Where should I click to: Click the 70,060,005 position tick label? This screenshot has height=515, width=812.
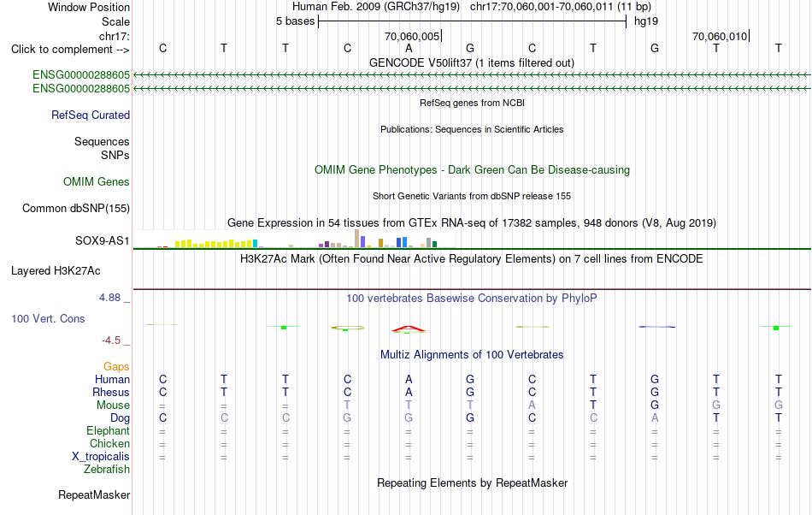tap(412, 36)
